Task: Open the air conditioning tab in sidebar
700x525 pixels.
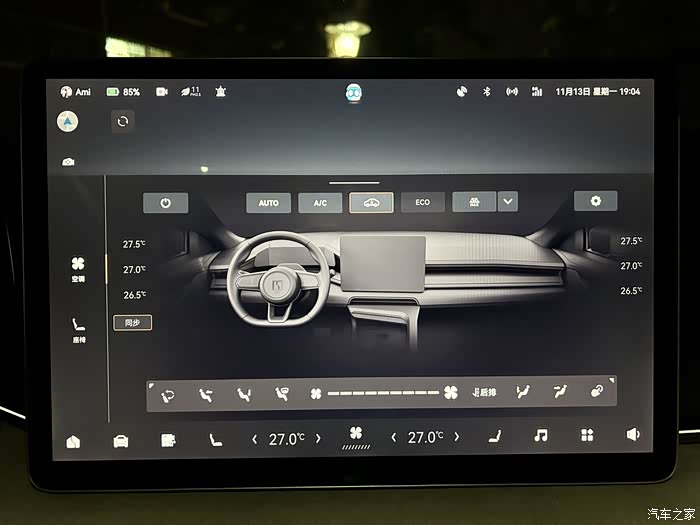Action: coord(78,268)
